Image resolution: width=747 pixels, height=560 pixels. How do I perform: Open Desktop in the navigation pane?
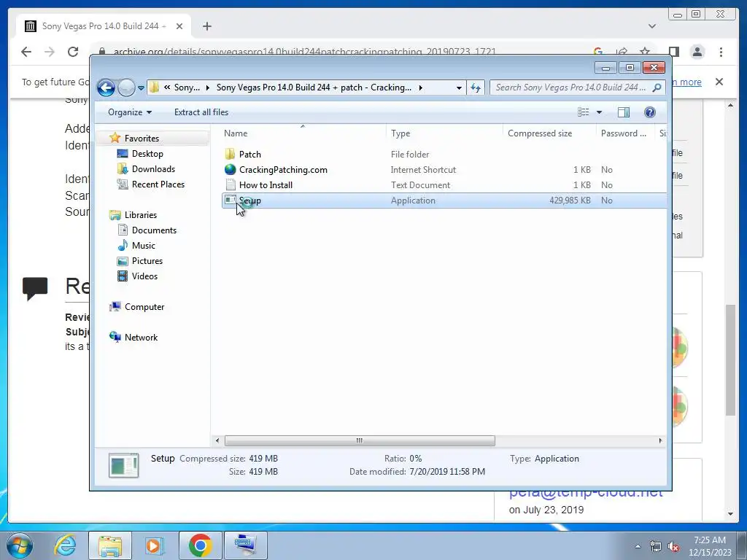(147, 154)
